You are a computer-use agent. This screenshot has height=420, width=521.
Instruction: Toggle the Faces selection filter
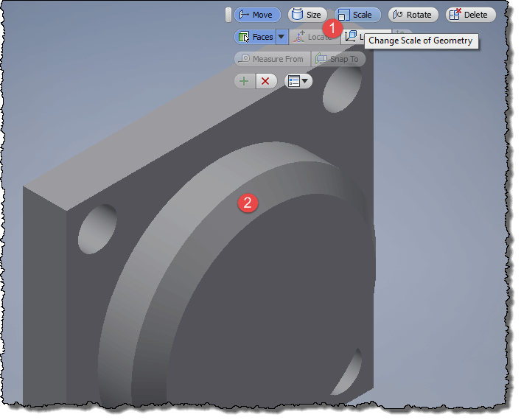pyautogui.click(x=255, y=37)
